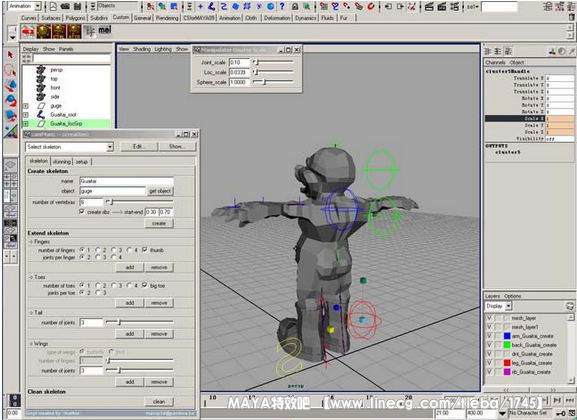
Task: Open the Display dropdown in layer editor
Action: pos(509,306)
